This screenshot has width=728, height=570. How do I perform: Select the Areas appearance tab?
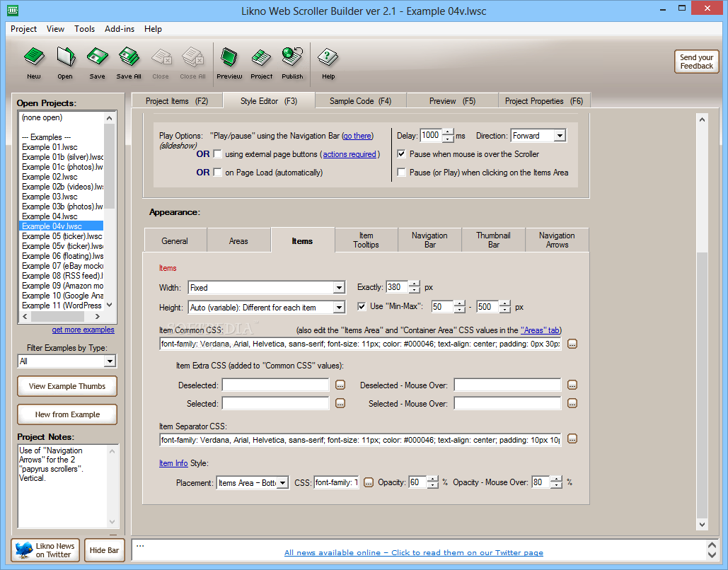pos(238,241)
